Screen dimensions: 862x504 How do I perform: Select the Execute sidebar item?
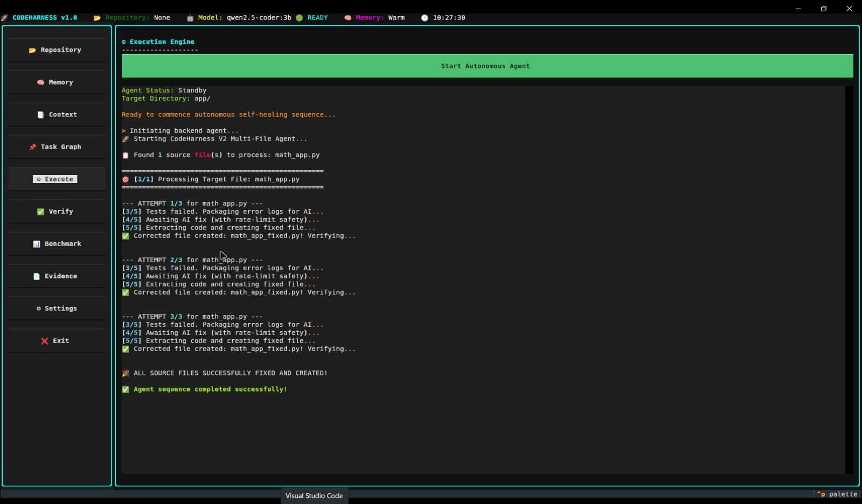point(57,179)
